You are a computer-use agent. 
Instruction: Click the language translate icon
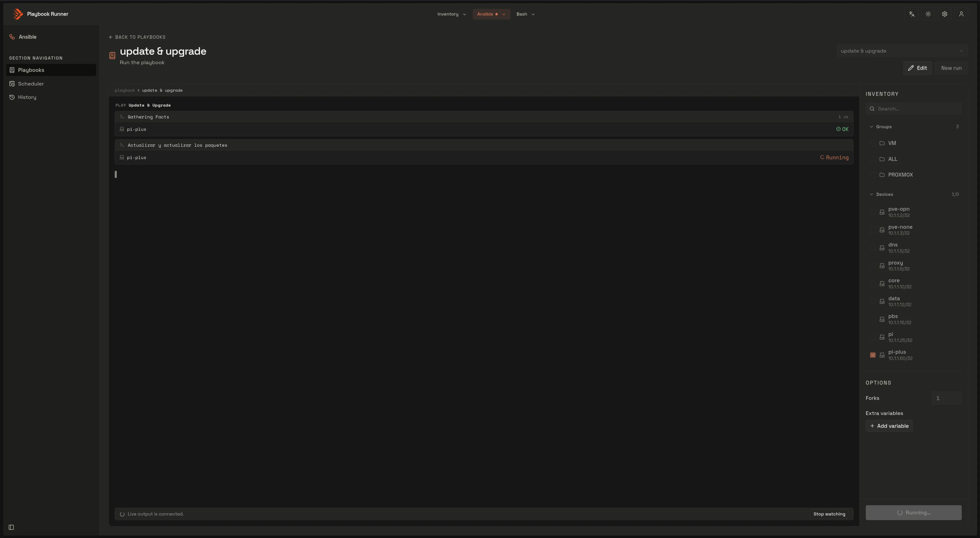[x=912, y=14]
